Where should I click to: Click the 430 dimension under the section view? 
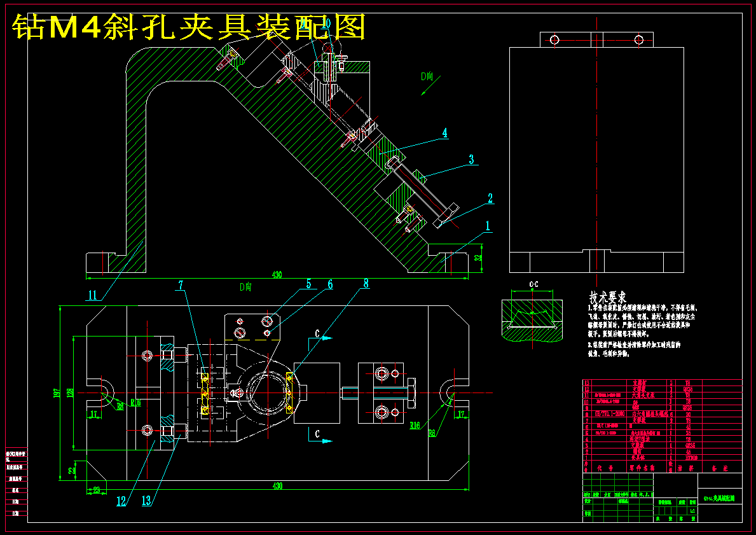[277, 275]
